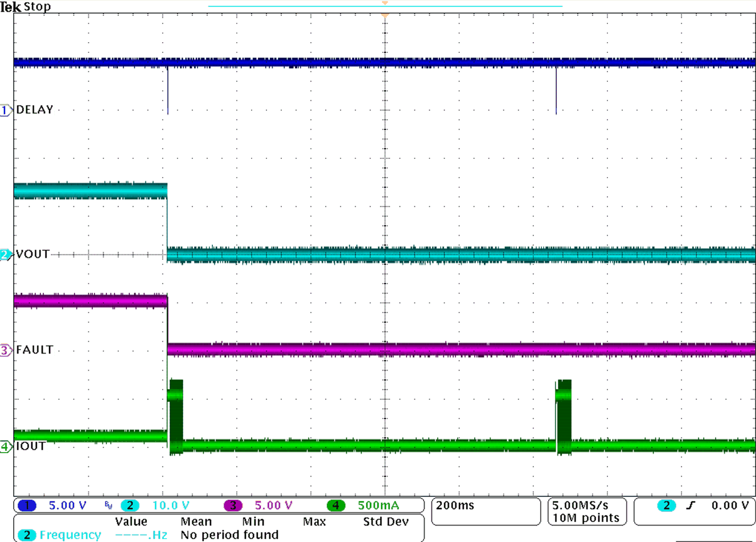
Task: Click the 0.00 V trigger level readout
Action: (x=730, y=506)
